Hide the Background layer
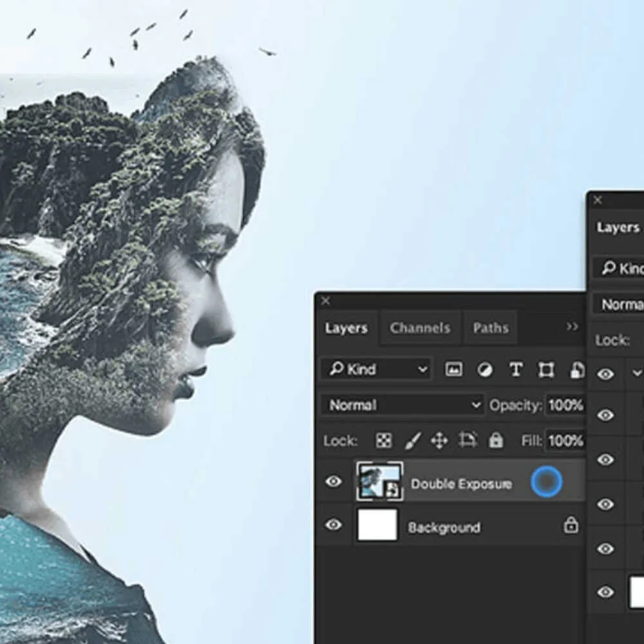 point(334,525)
